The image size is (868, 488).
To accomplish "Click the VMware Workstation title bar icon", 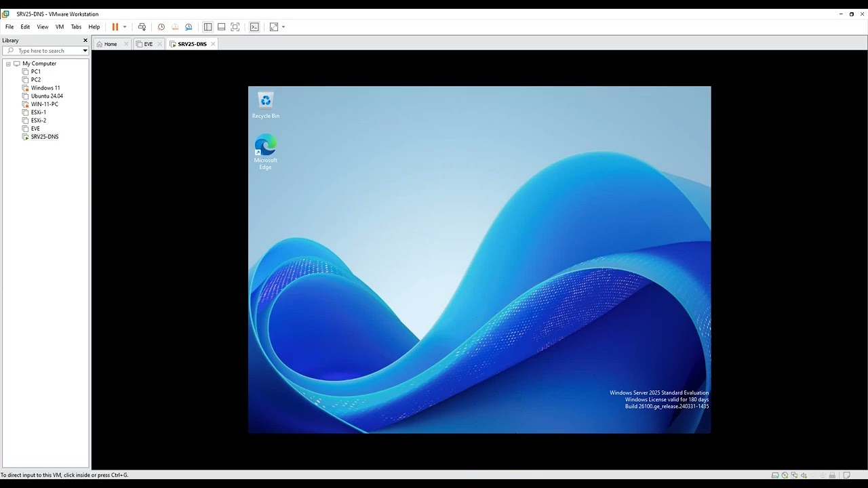I will (x=6, y=14).
